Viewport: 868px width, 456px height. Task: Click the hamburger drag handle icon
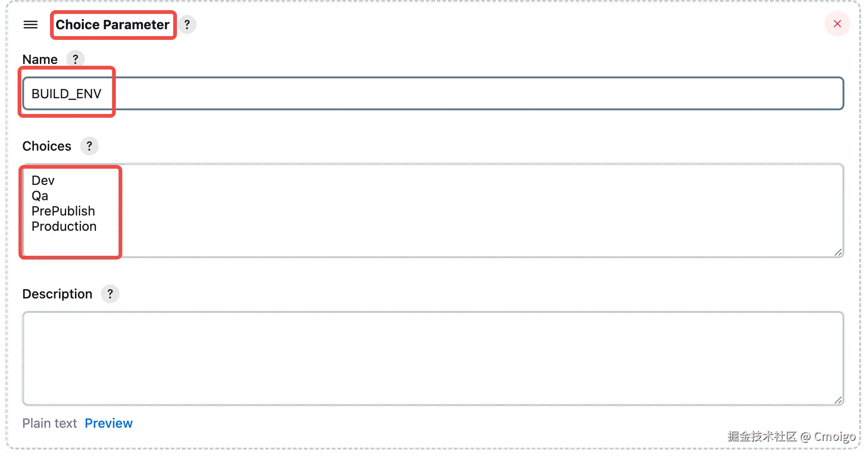(x=31, y=25)
